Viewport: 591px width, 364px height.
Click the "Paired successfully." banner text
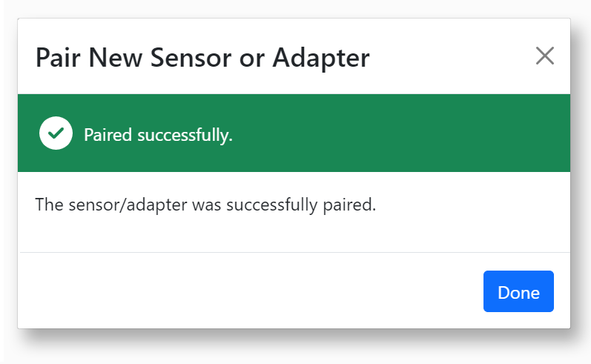coord(158,135)
